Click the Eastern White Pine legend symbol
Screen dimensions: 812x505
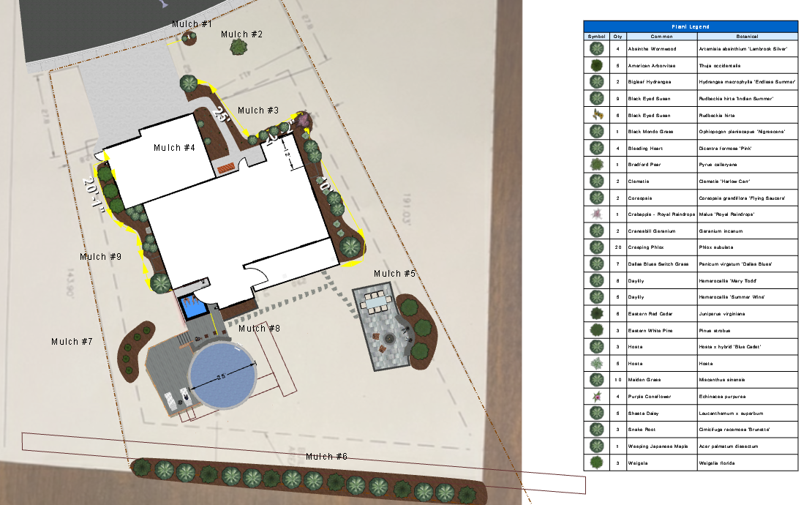pos(597,330)
